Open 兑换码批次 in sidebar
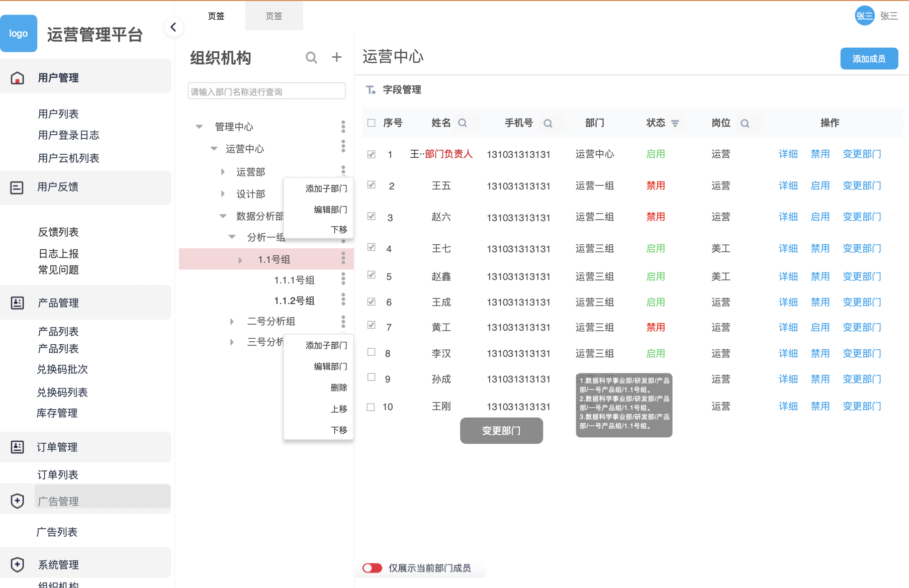 (x=62, y=369)
